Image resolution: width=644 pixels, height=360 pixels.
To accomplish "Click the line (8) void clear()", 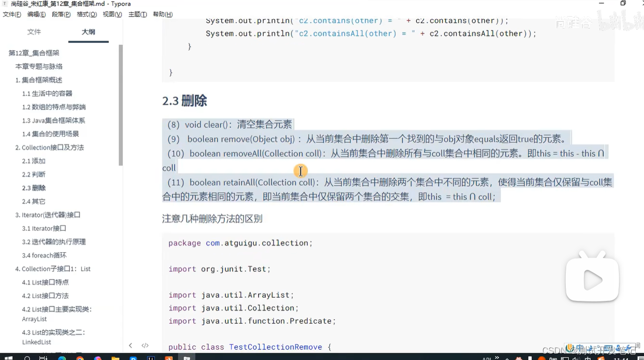I will coord(230,125).
